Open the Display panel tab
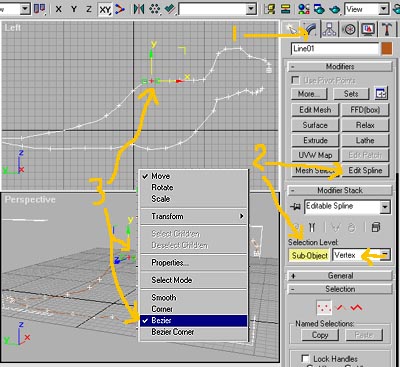 coord(368,29)
